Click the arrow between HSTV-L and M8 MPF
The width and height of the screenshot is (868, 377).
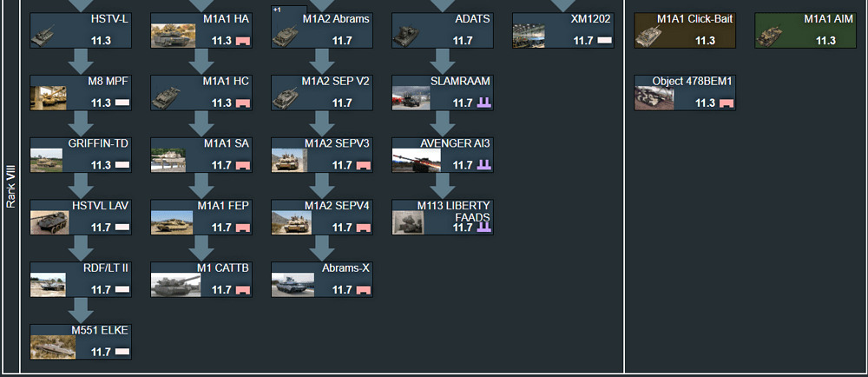(82, 62)
